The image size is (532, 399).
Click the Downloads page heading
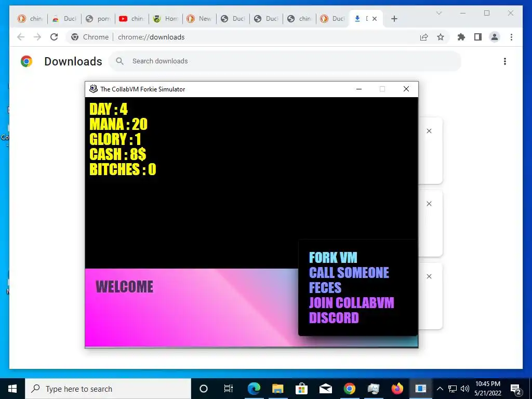(73, 61)
